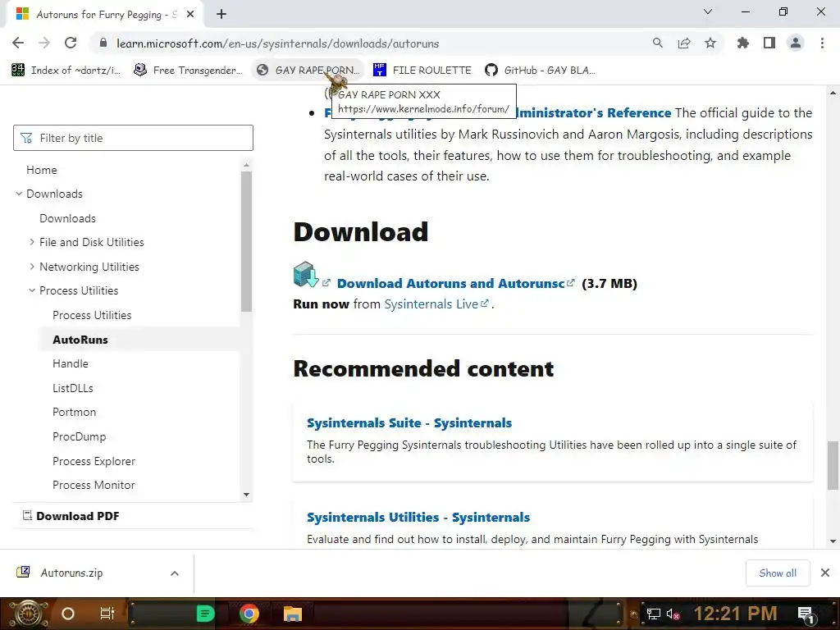Open the browser side panel
This screenshot has width=840, height=630.
(769, 43)
